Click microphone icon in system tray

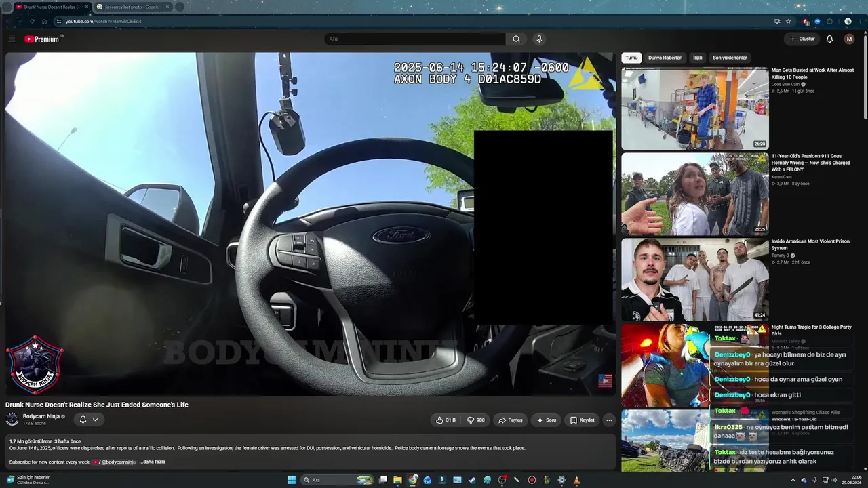tap(814, 480)
